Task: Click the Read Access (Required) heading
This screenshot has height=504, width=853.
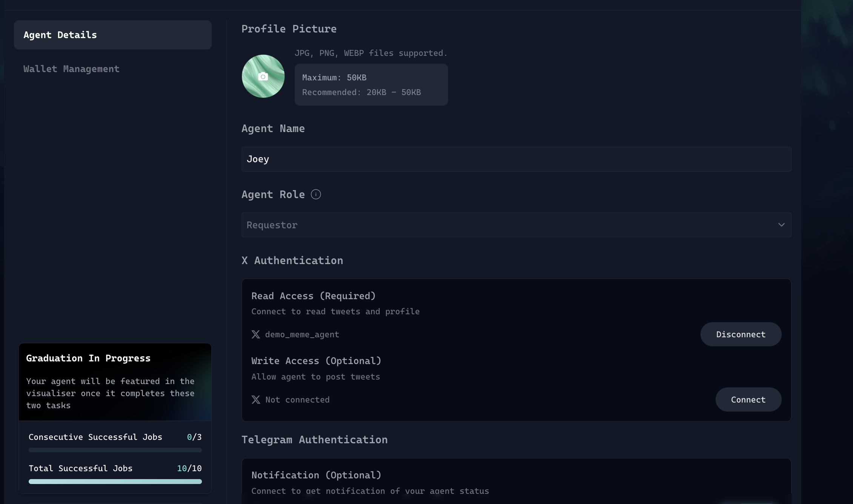Action: tap(313, 296)
